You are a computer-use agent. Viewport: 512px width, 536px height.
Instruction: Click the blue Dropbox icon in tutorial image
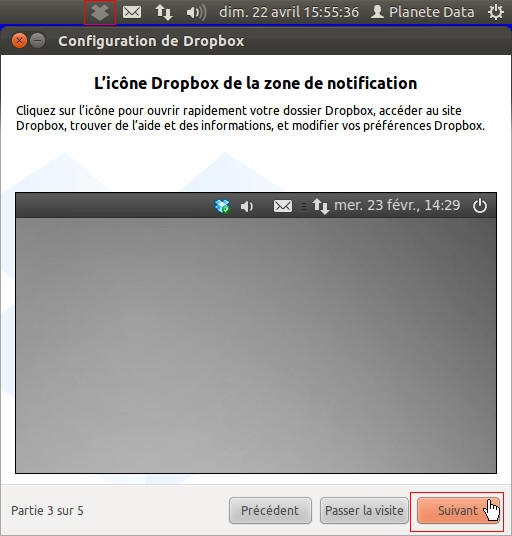[x=222, y=206]
